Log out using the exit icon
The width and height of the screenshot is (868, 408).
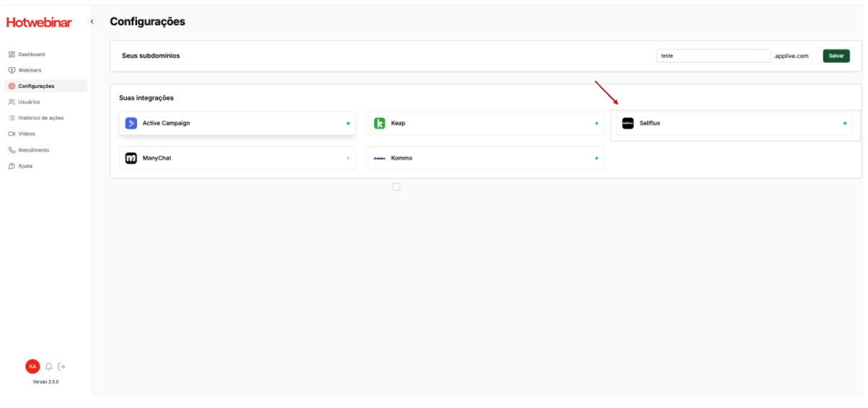coord(62,366)
